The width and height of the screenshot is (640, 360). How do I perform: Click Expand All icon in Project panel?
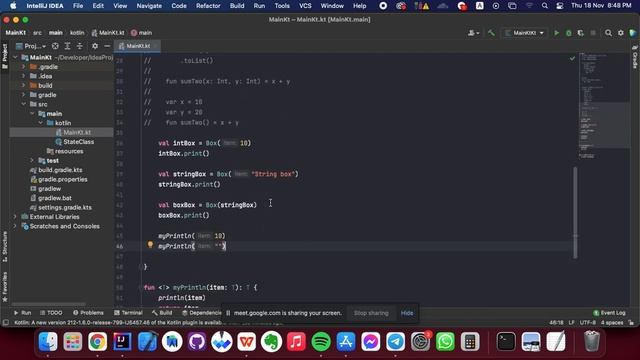(67, 46)
